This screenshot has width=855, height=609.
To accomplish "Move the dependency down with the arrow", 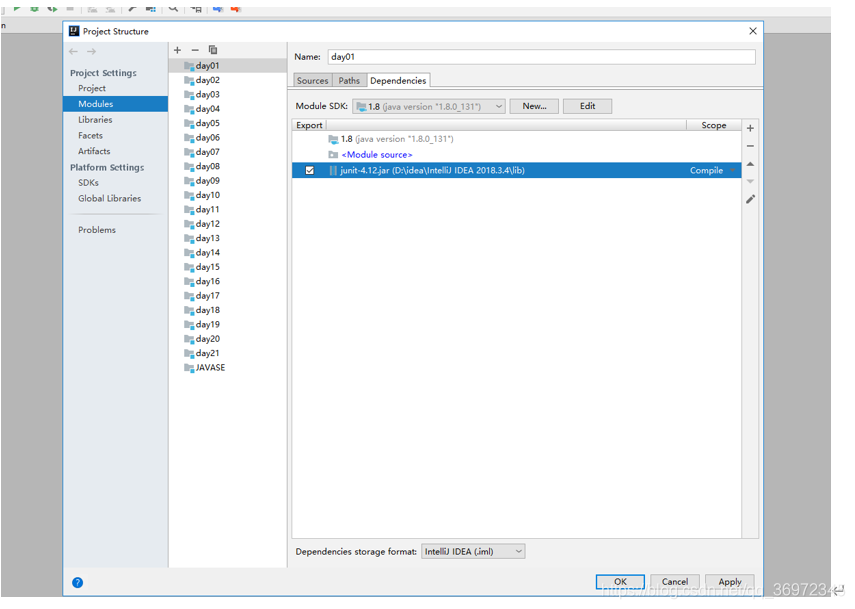I will 750,182.
